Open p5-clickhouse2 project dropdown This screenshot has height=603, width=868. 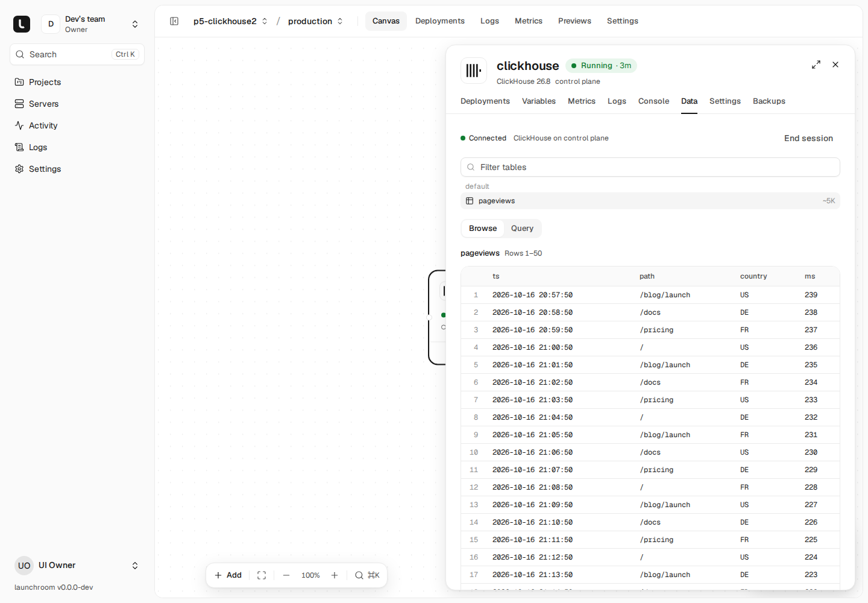point(230,21)
